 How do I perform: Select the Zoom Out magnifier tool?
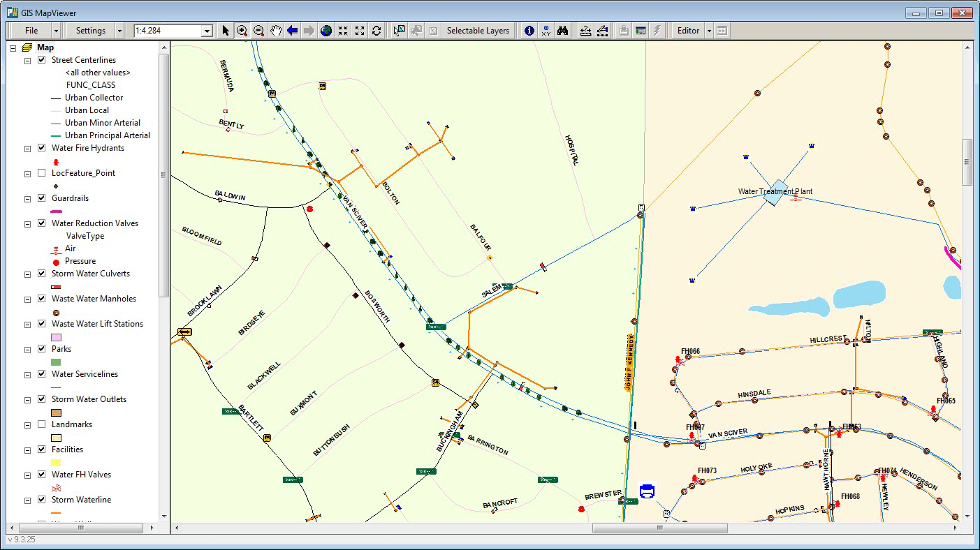258,31
